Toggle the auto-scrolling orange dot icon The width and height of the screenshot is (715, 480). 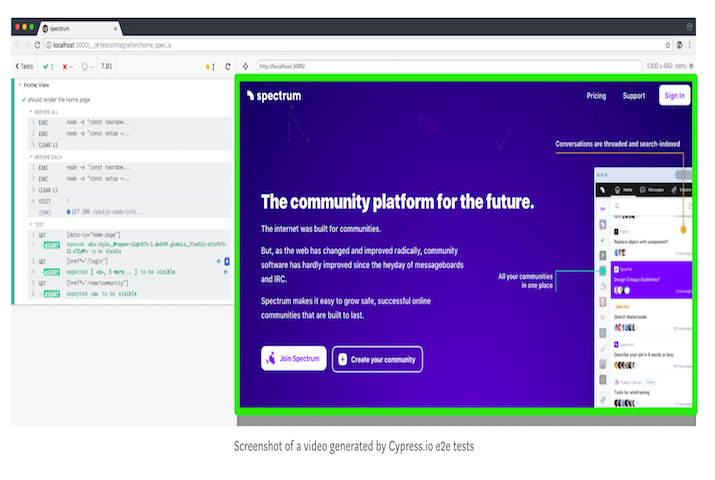(209, 66)
